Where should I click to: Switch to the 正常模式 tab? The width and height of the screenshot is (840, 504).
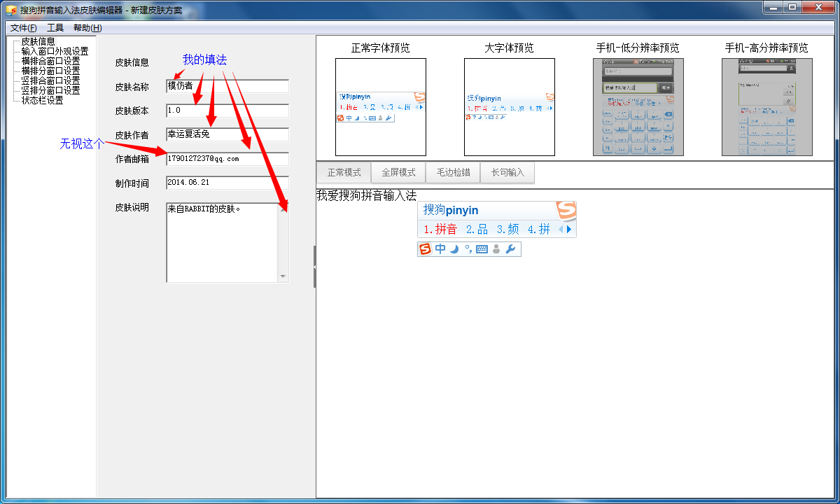(x=344, y=173)
